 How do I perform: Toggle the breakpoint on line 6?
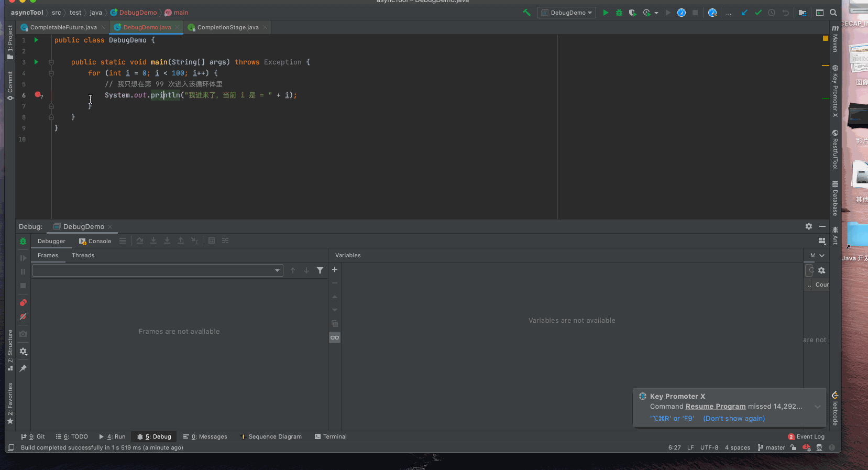[x=38, y=95]
